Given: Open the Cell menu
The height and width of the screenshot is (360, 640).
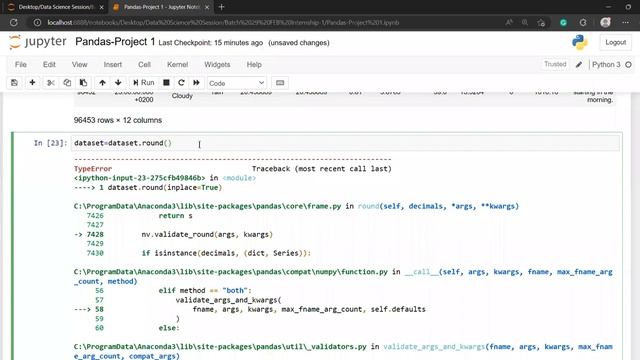Looking at the screenshot, I should tap(144, 64).
